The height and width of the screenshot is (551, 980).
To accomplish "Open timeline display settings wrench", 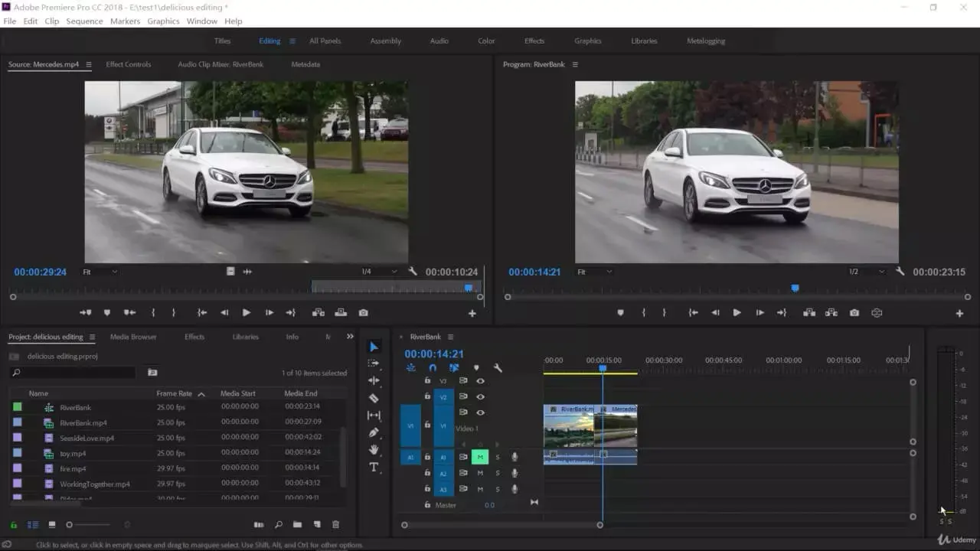I will pos(498,368).
